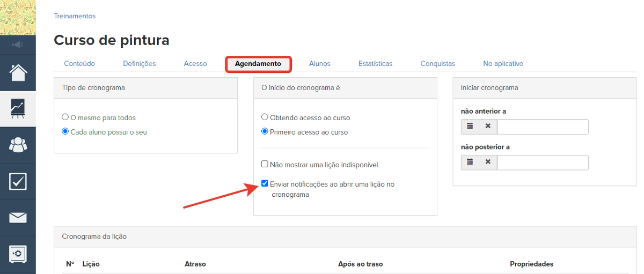
Task: Switch to the Conteúdo tab
Action: click(x=79, y=64)
